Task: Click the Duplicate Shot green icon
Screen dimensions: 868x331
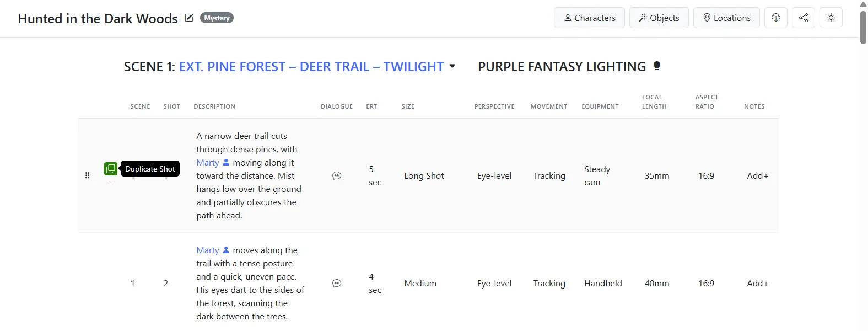Action: click(x=110, y=169)
